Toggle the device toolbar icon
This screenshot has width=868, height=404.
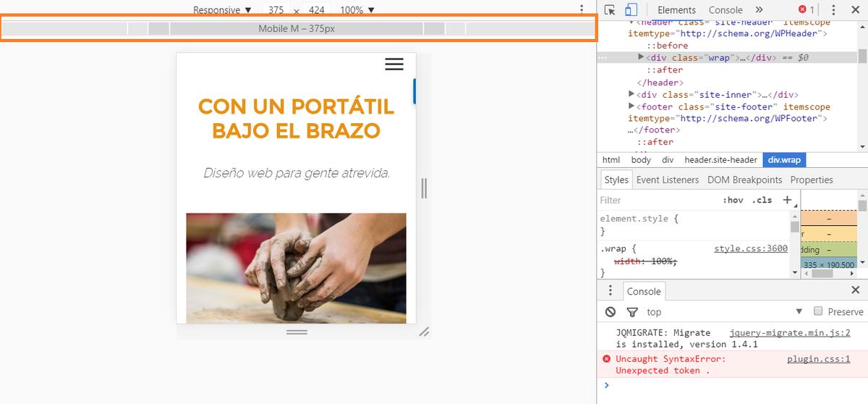[631, 10]
